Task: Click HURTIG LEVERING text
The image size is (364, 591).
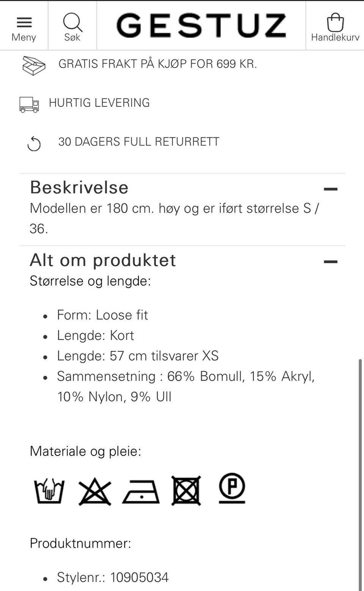Action: click(99, 103)
